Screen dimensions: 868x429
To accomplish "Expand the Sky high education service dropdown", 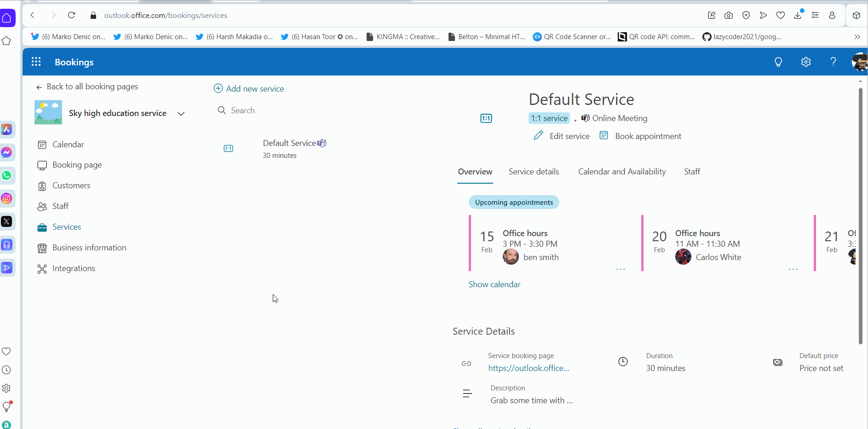I will (181, 113).
